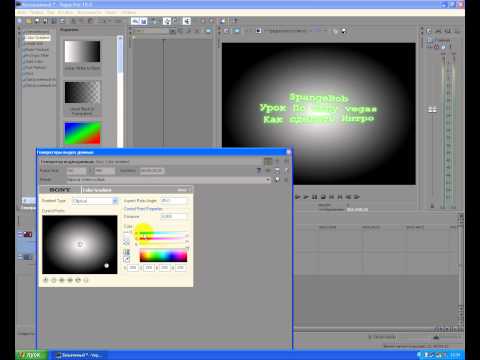Click the Pause button under the preview

click(314, 197)
